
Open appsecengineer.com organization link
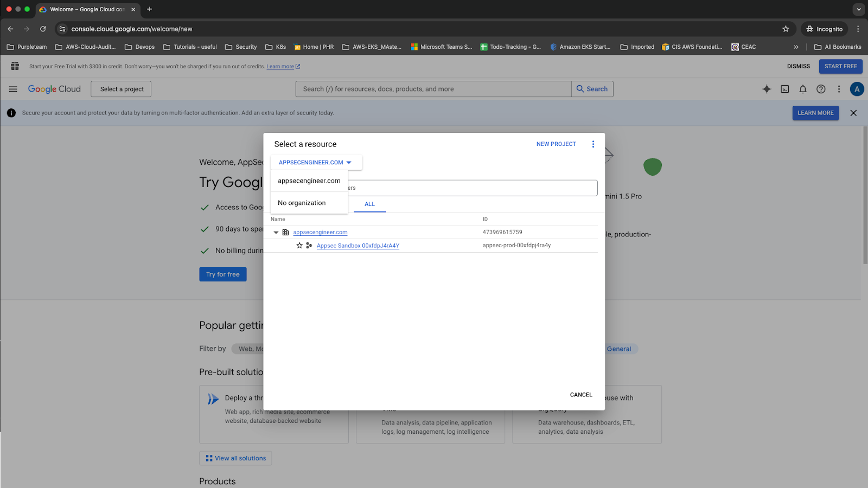(320, 232)
